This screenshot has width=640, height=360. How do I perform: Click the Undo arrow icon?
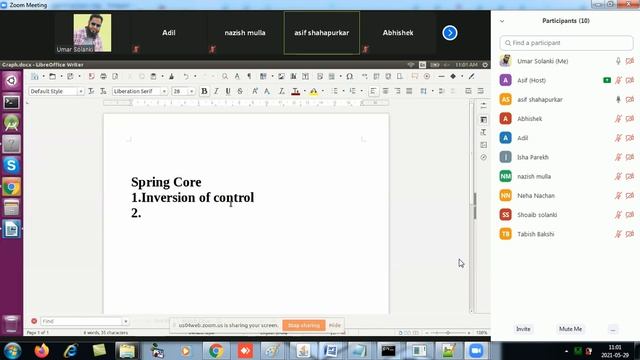pyautogui.click(x=186, y=76)
